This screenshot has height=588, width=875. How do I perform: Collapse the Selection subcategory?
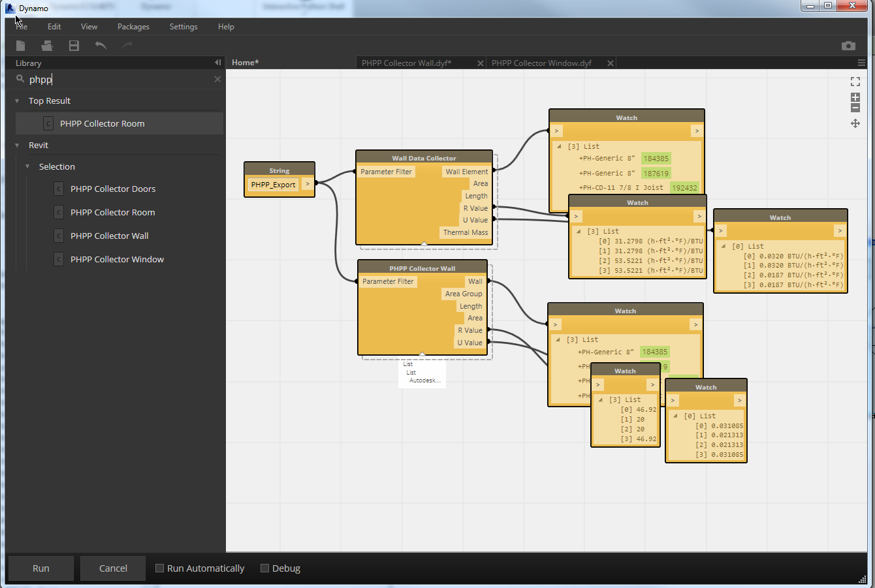click(27, 167)
